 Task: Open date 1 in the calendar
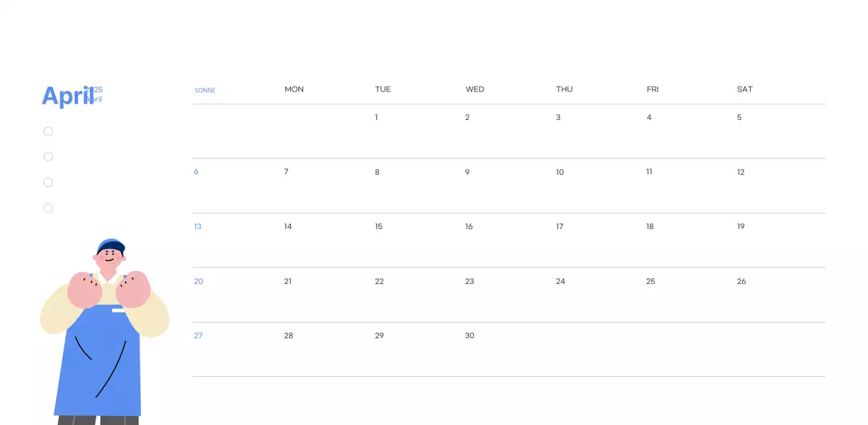tap(376, 117)
